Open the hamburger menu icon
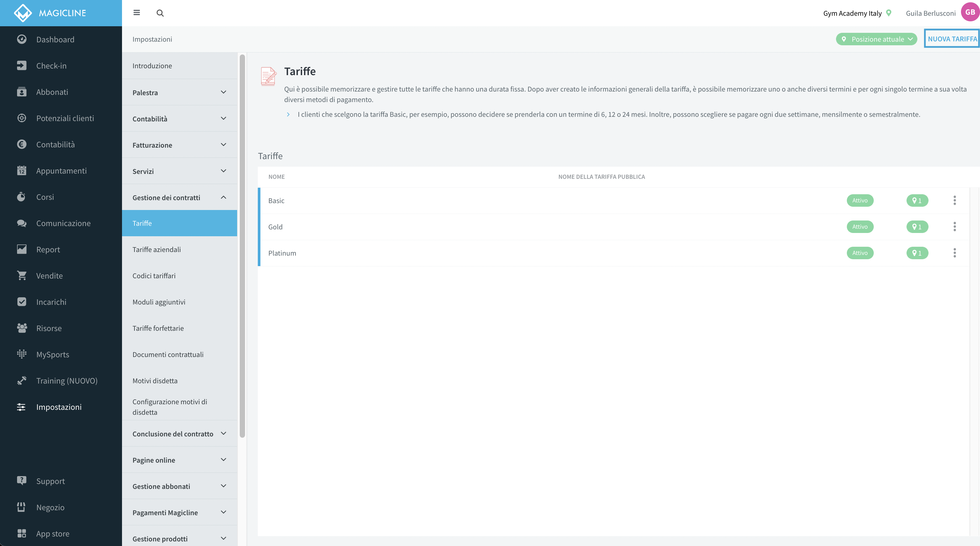The height and width of the screenshot is (546, 980). pos(136,13)
